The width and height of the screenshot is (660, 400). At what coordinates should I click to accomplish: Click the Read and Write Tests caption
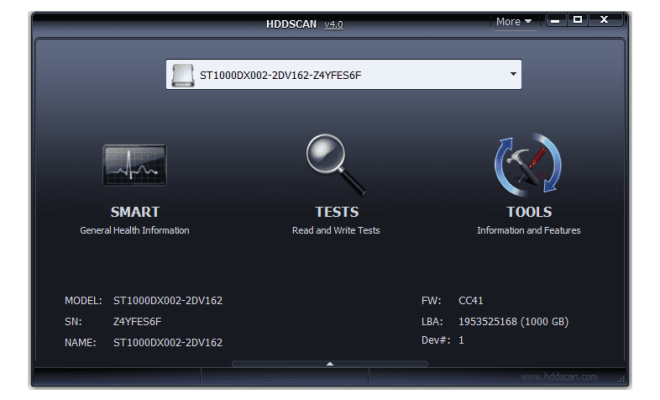(336, 230)
